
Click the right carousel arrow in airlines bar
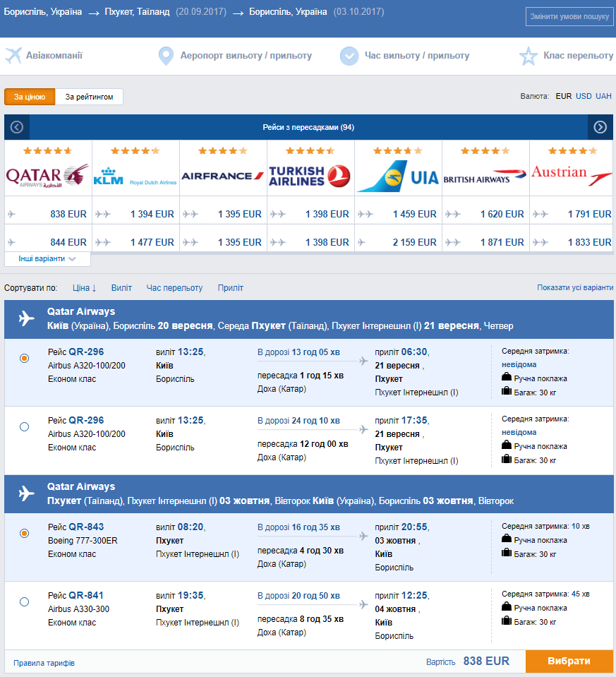coord(600,127)
